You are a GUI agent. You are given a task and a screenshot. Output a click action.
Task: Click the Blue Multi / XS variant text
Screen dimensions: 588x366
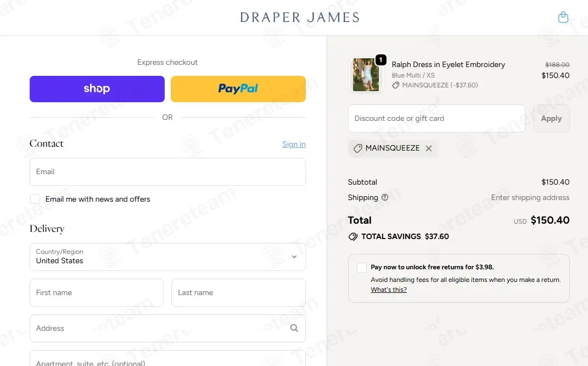(413, 75)
